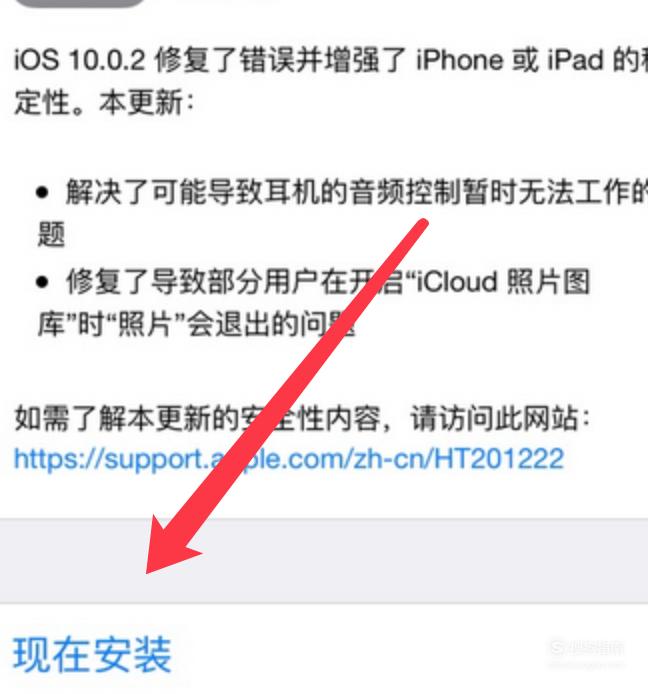Tap the 如需了解本更新的安 text
Viewport: 648px width, 694px height.
coord(135,418)
